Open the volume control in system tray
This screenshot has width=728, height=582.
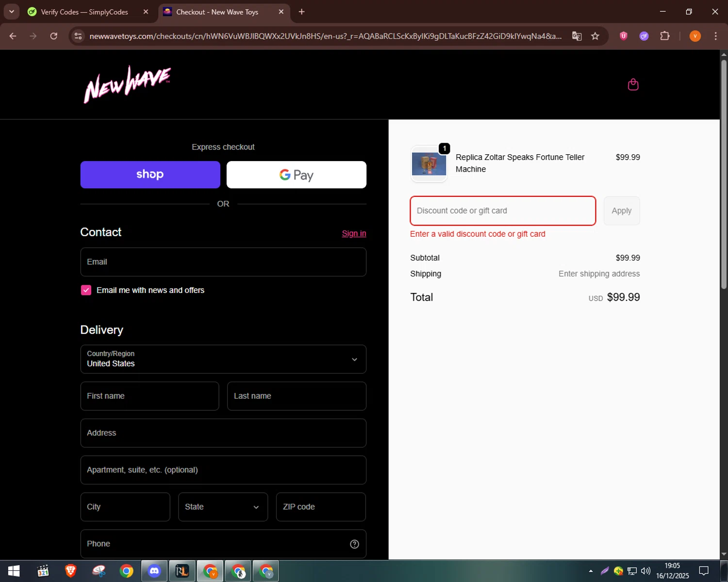pyautogui.click(x=645, y=571)
